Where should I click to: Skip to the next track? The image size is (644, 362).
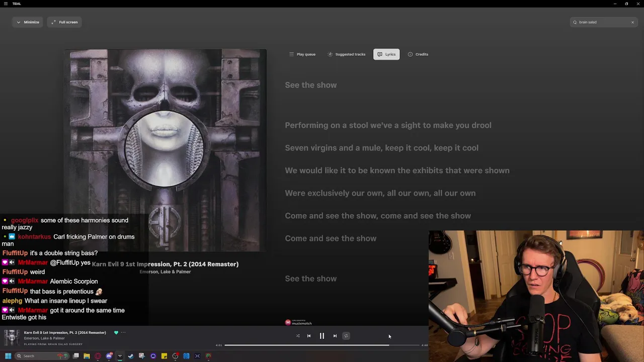coord(335,336)
